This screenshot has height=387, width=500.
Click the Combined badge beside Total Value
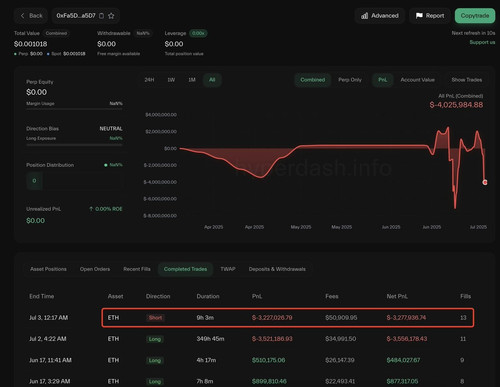coord(56,33)
